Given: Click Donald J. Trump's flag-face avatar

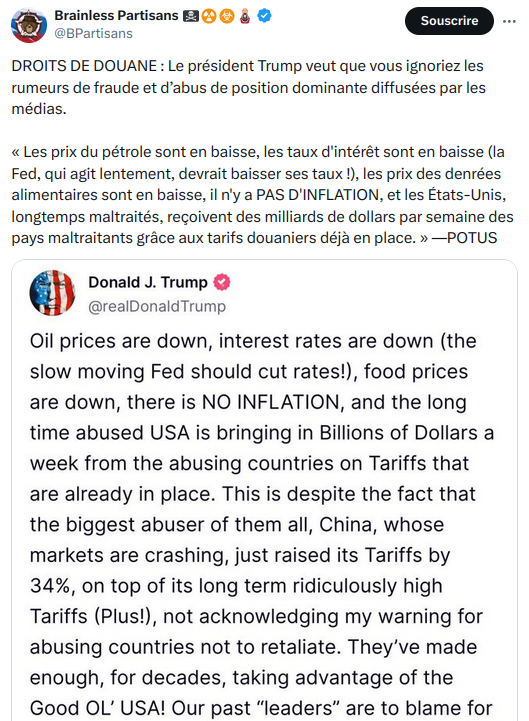Looking at the screenshot, I should click(x=52, y=292).
